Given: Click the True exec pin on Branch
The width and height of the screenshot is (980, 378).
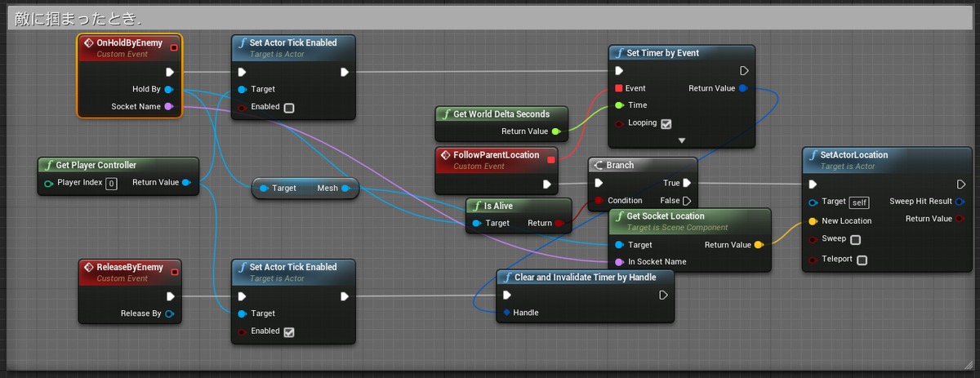Looking at the screenshot, I should click(x=687, y=183).
